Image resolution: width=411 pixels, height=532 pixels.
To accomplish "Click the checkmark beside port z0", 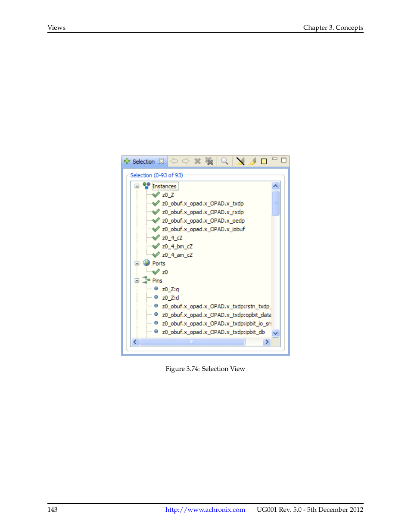I will tap(156, 272).
